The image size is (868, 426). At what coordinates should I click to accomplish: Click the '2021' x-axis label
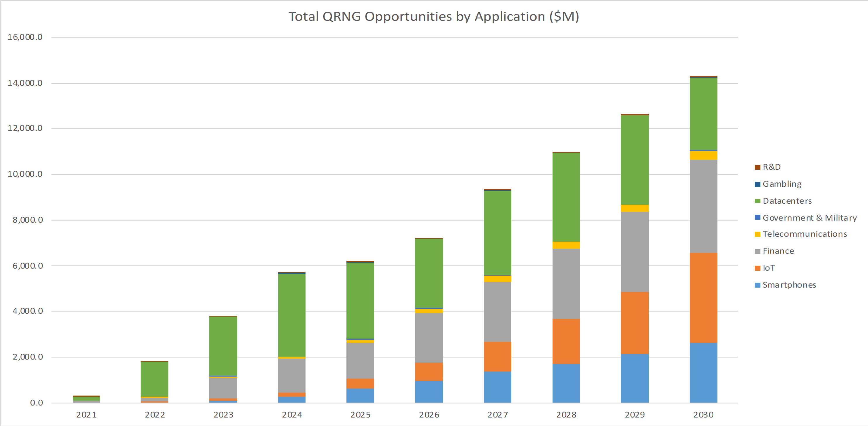coord(86,415)
